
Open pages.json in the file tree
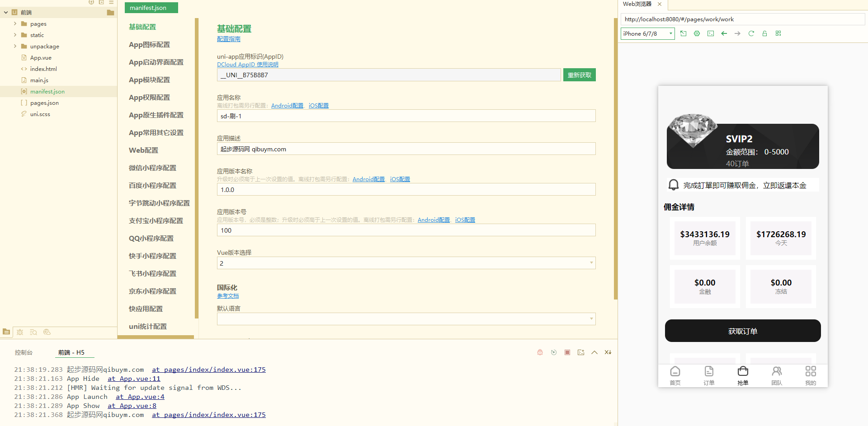[44, 103]
